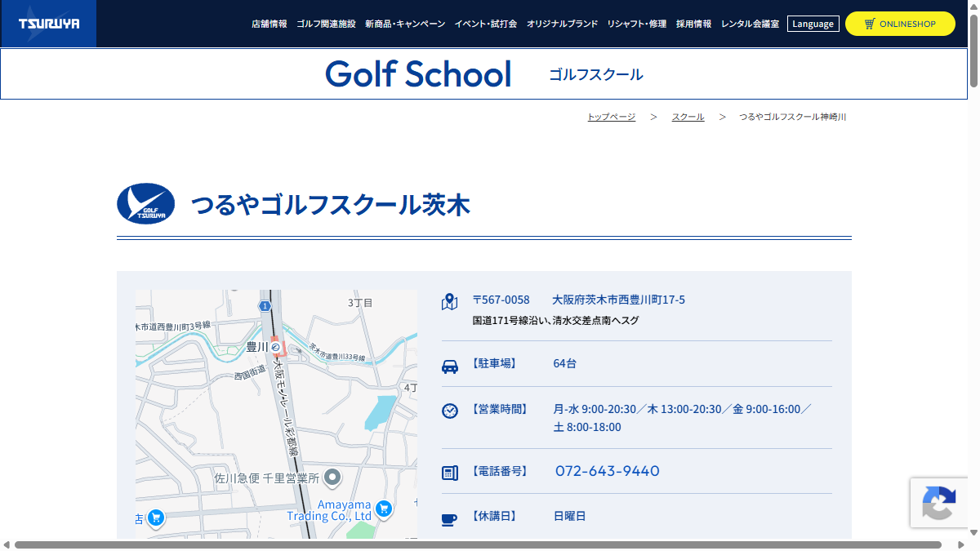This screenshot has width=980, height=551.
Task: Open the リシャフト・修理 menu
Action: point(637,24)
